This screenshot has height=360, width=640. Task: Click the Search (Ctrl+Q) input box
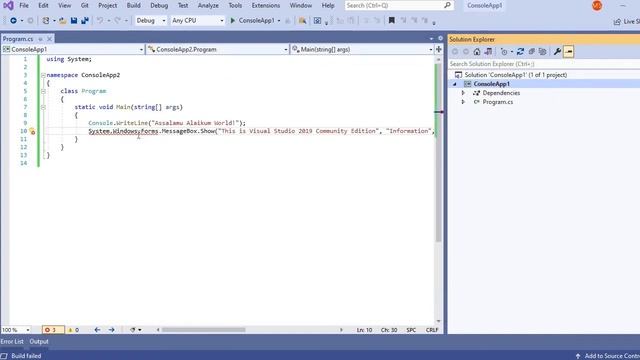tap(393, 5)
